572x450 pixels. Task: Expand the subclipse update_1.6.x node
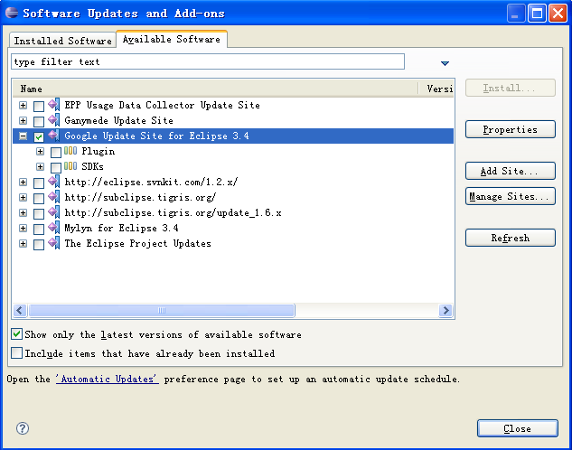pos(23,213)
